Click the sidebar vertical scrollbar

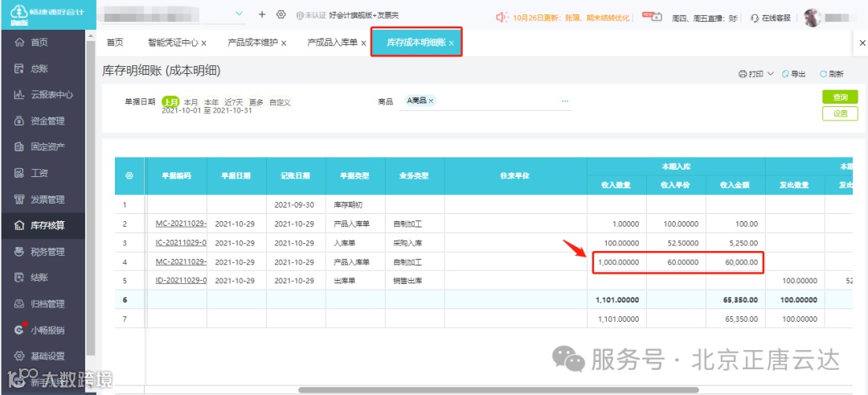click(91, 200)
